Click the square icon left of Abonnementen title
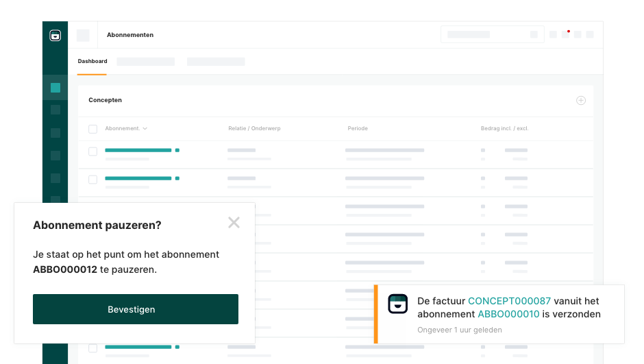Viewport: 644px width, 364px height. click(x=83, y=35)
